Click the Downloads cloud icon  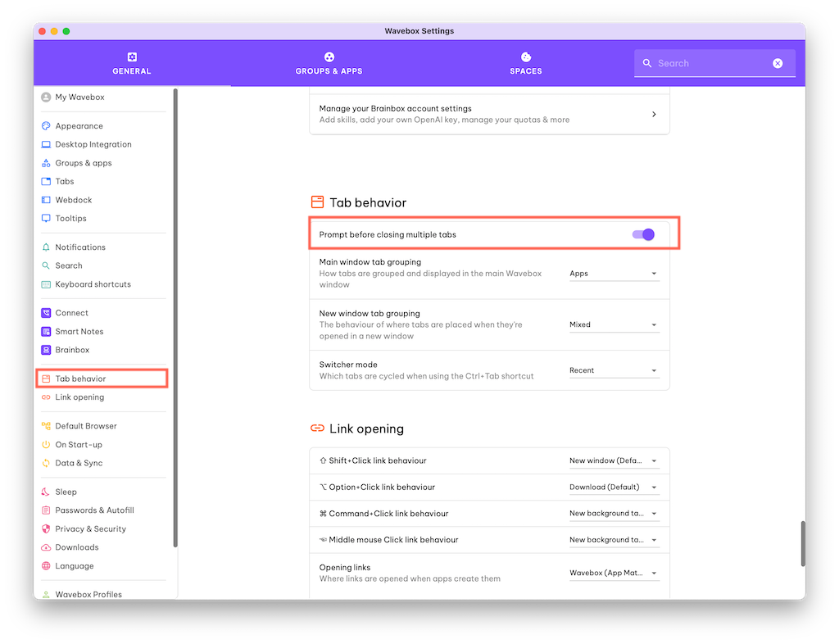46,547
